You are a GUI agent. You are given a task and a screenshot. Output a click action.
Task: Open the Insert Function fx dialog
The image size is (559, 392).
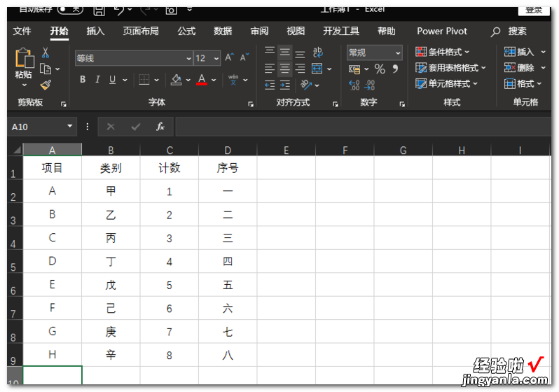coord(160,127)
